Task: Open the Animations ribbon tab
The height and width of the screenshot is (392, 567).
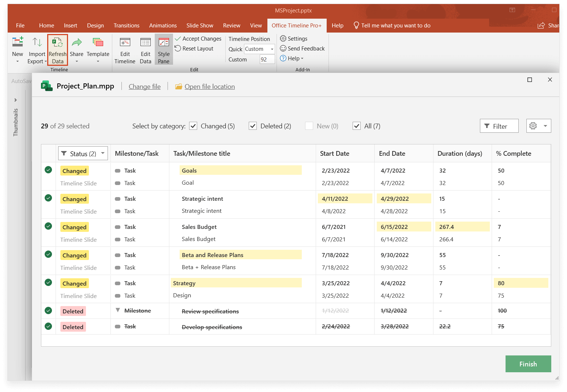Action: [163, 25]
